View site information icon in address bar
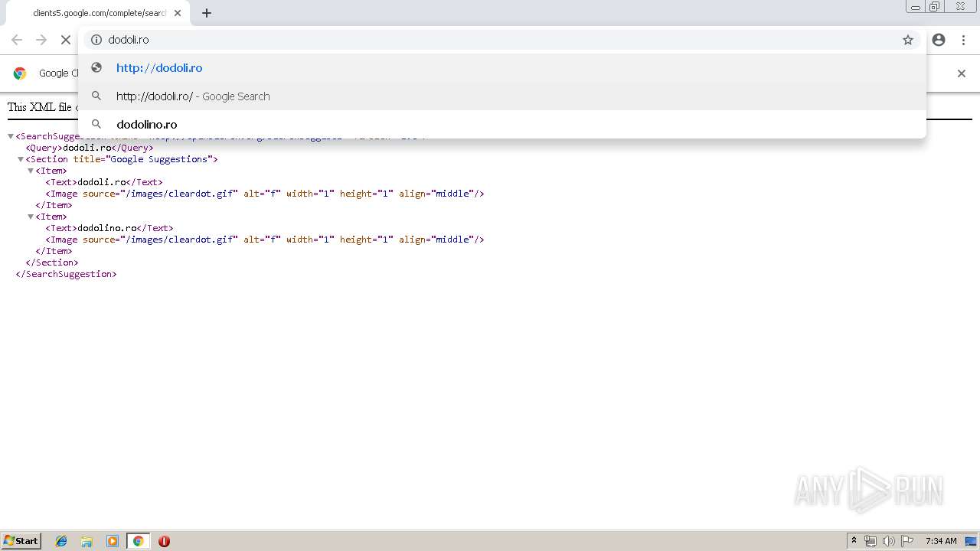The height and width of the screenshot is (551, 980). 96,40
